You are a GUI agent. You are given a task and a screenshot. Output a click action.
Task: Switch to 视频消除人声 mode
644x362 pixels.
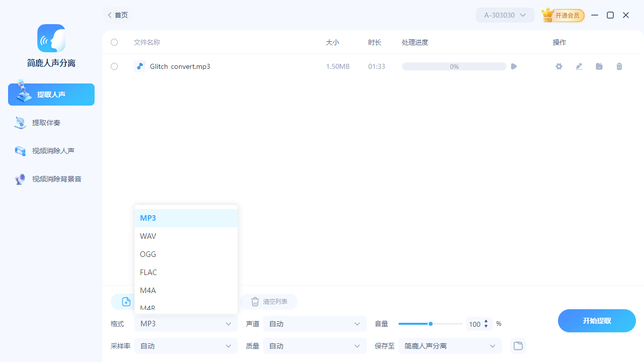tap(51, 150)
